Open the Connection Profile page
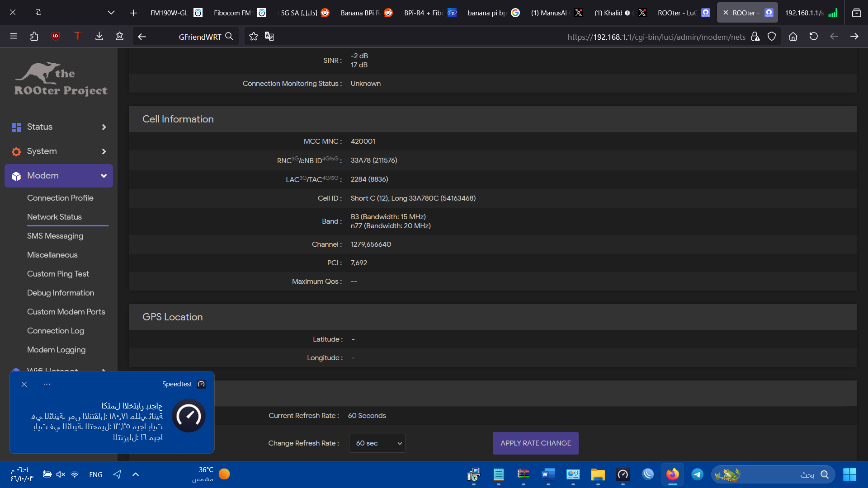This screenshot has height=488, width=868. tap(60, 198)
